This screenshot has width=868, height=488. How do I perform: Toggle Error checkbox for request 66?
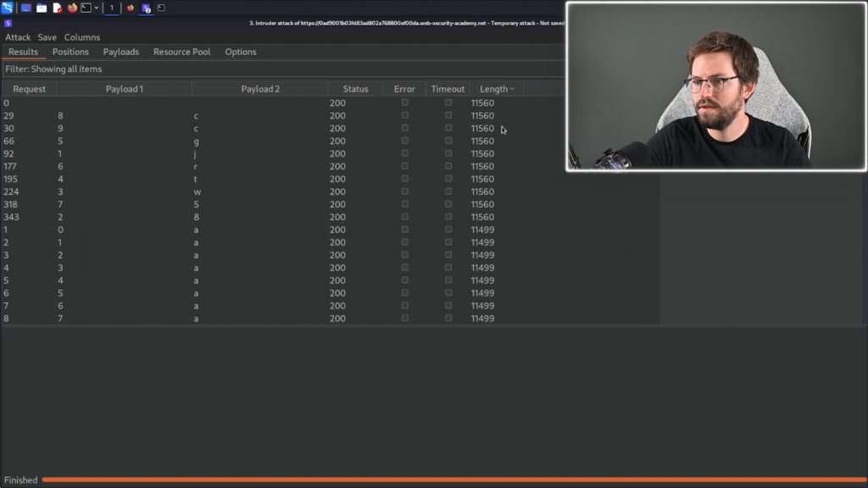coord(404,141)
